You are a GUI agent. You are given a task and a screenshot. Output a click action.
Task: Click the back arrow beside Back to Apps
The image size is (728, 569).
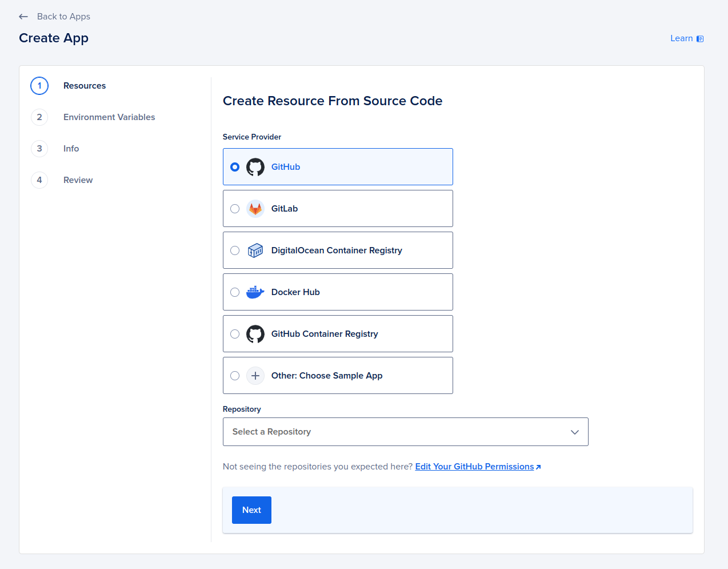[23, 17]
